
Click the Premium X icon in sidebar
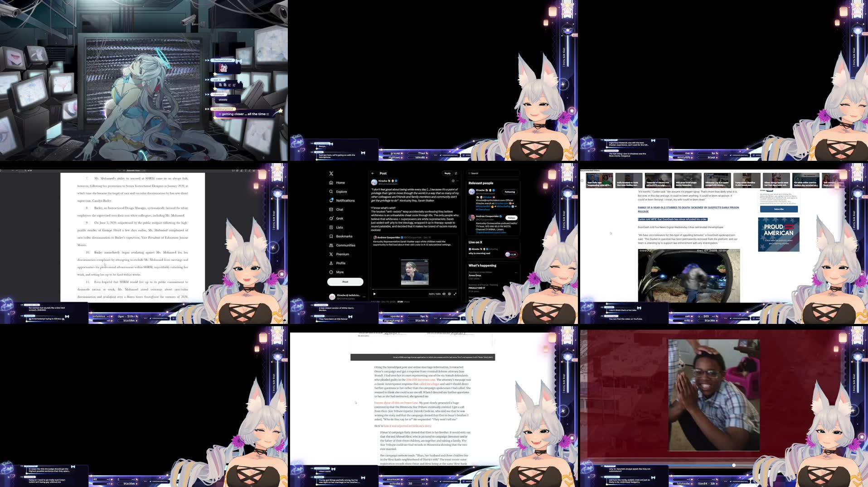[x=330, y=254]
